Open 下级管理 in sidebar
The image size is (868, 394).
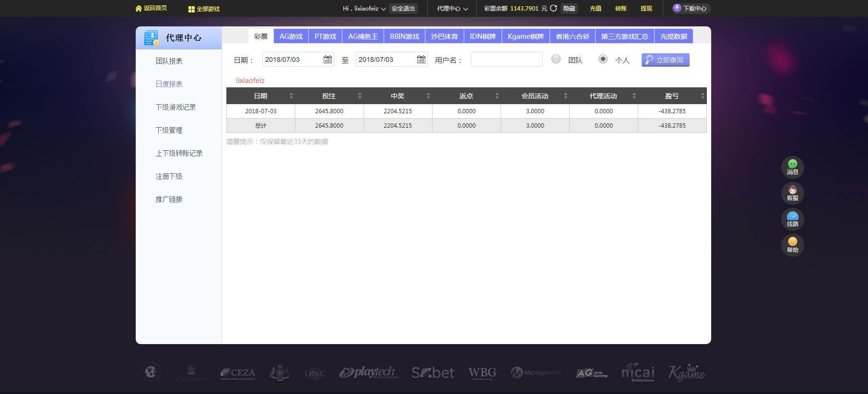point(169,130)
